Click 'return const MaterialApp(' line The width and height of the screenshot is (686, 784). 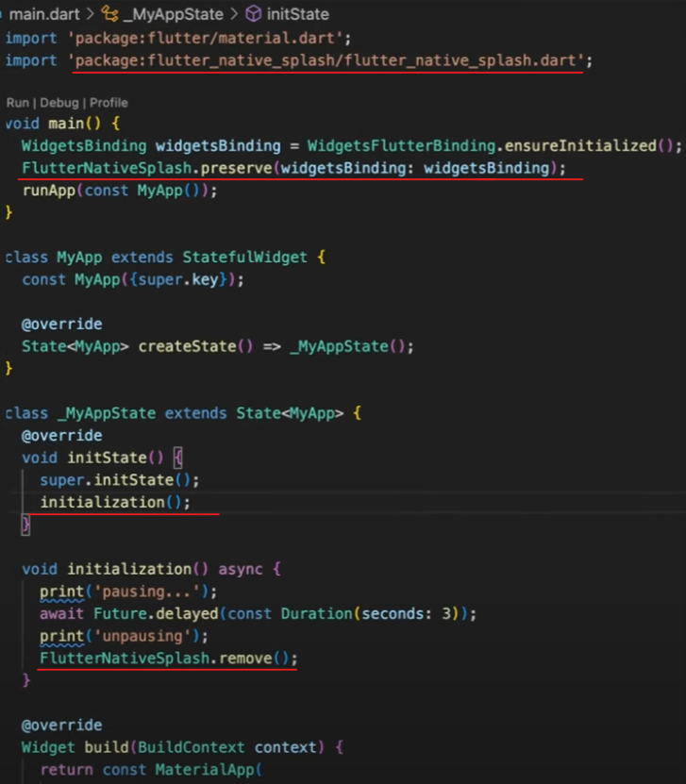[151, 770]
